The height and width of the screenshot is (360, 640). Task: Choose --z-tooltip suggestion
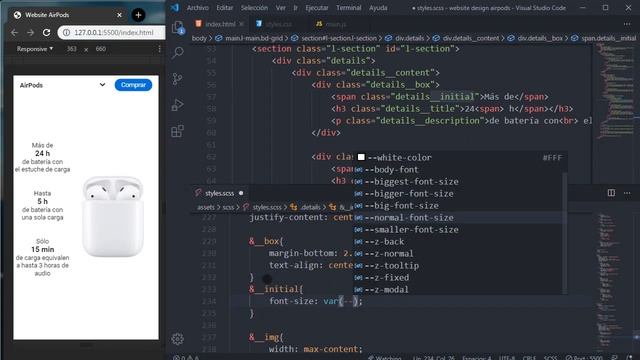[x=460, y=266]
